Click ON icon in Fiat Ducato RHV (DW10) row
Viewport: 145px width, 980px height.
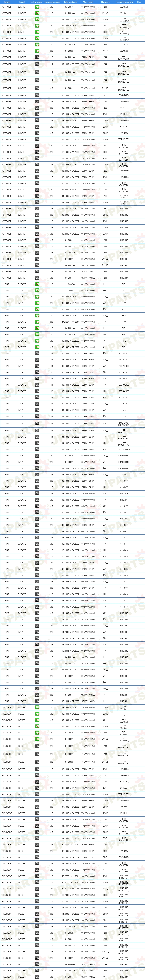[37, 450]
